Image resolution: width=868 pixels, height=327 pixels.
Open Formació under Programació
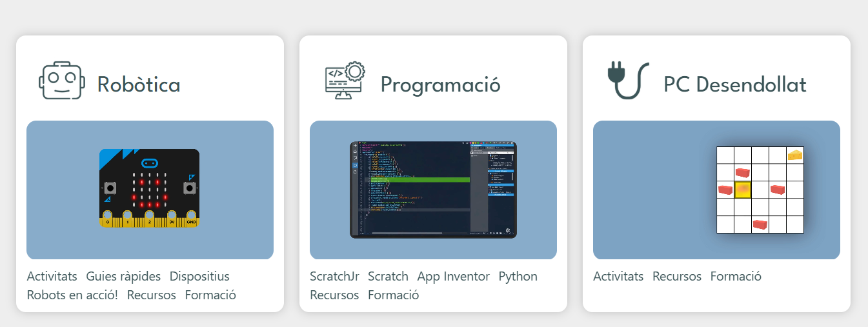(393, 295)
